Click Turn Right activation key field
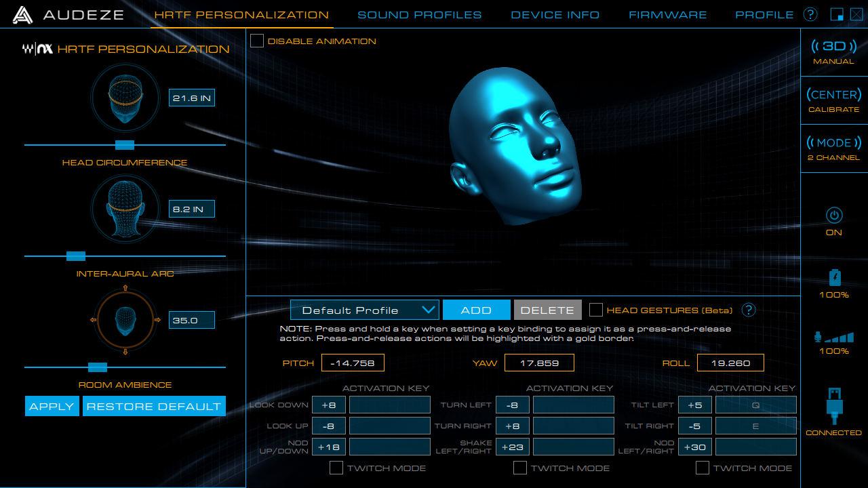Viewport: 868px width, 488px height. coord(574,426)
